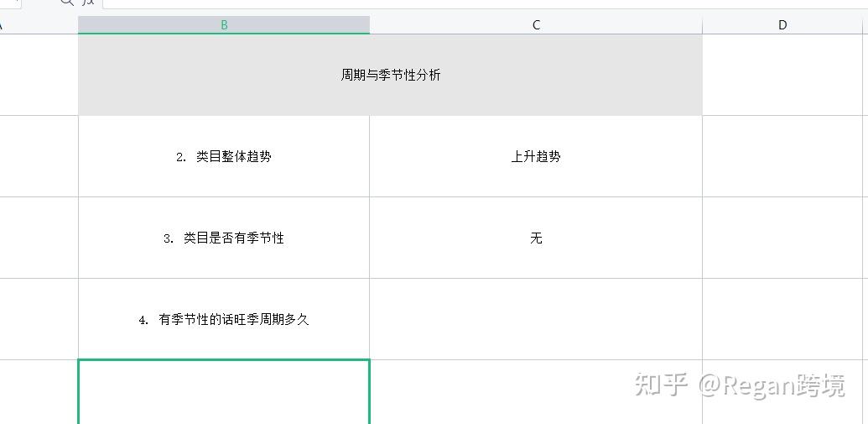Select column B header

[x=224, y=25]
